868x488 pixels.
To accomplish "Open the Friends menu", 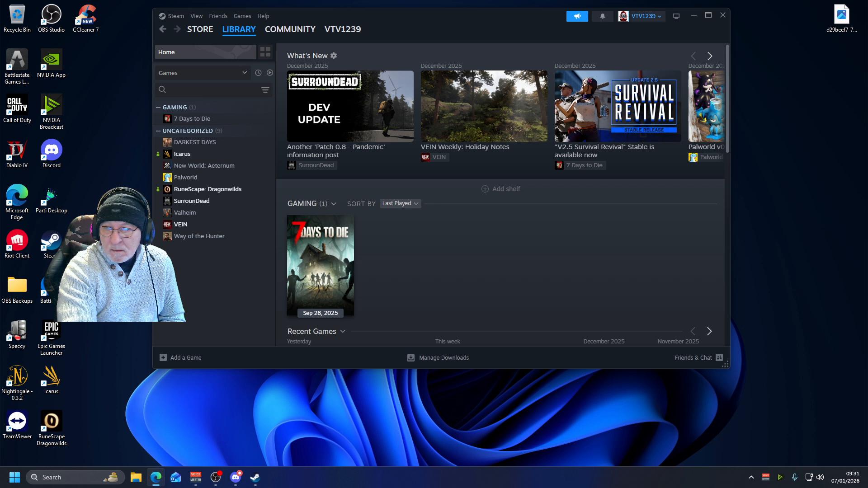I will (x=218, y=16).
